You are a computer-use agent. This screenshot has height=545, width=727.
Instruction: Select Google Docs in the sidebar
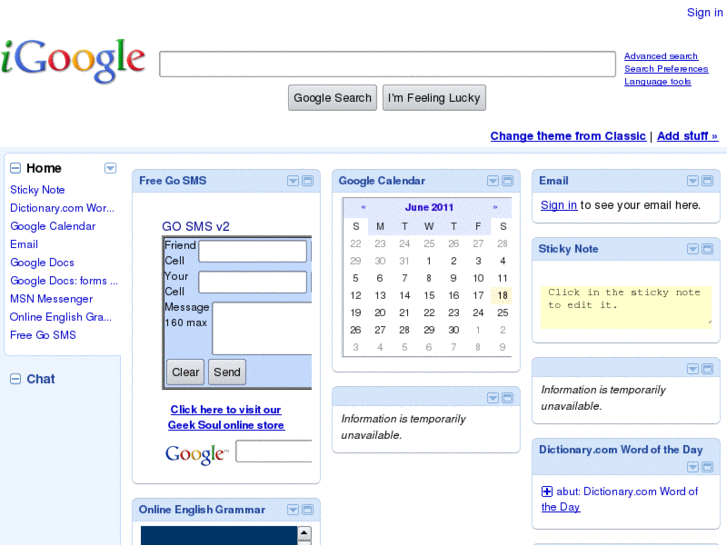(x=42, y=263)
